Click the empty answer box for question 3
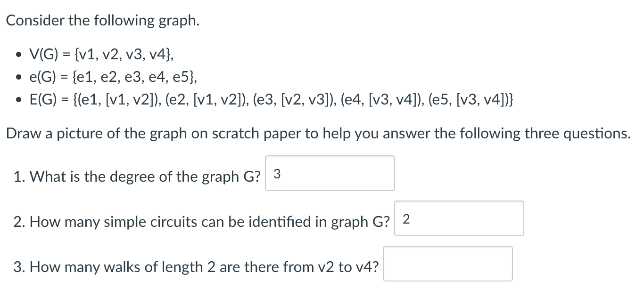The height and width of the screenshot is (289, 644). point(448,264)
